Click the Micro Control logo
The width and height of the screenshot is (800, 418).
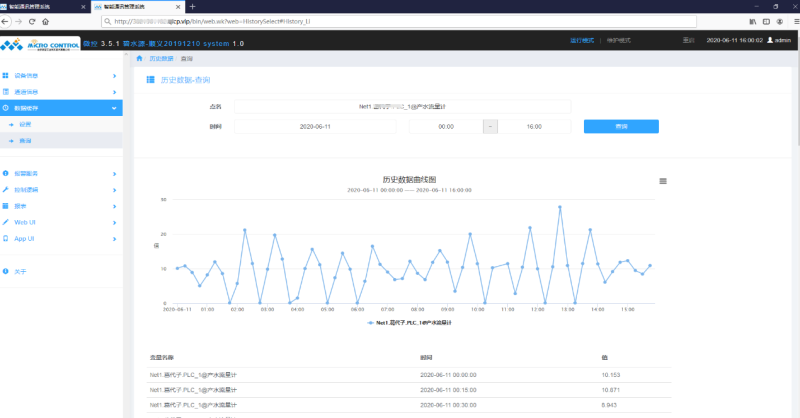(40, 44)
